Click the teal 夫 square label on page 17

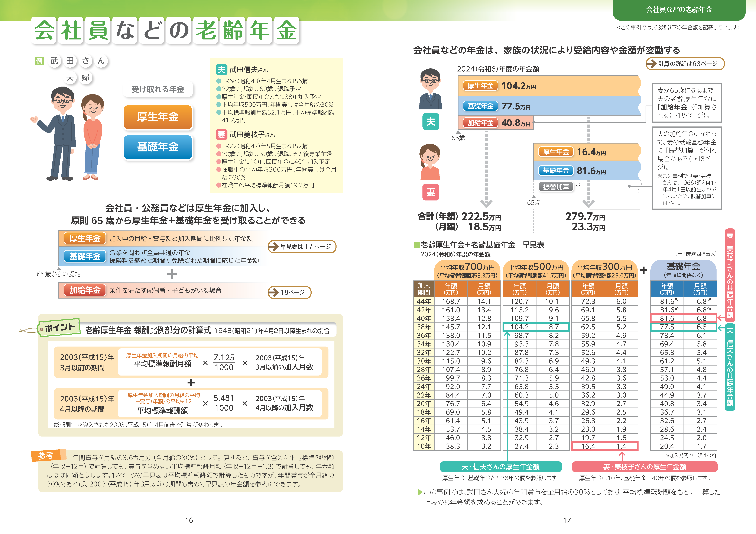pos(431,122)
